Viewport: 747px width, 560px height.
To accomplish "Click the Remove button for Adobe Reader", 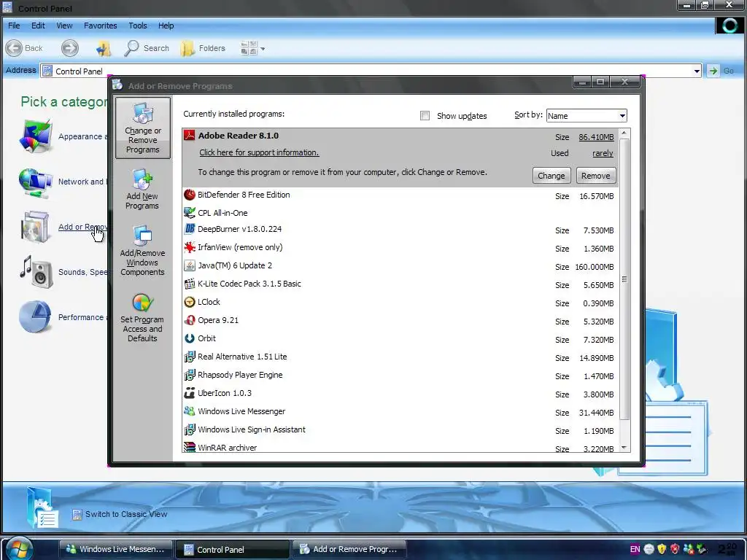I will click(595, 176).
